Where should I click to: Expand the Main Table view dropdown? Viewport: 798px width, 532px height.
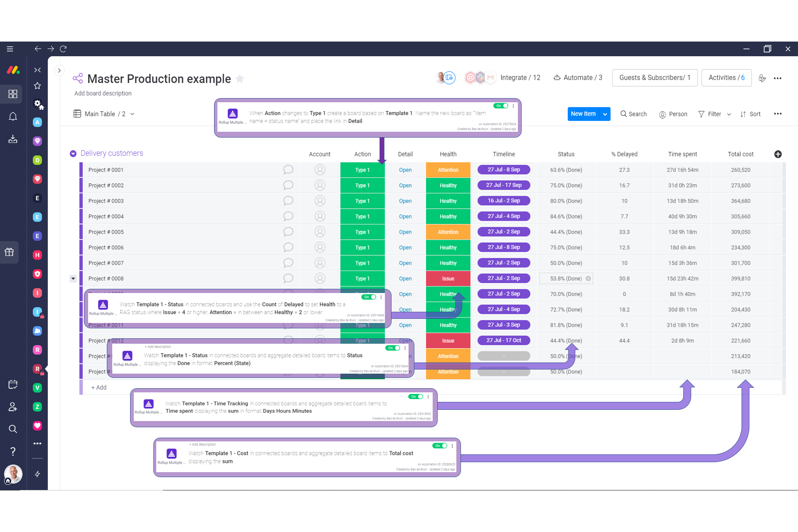pyautogui.click(x=132, y=113)
